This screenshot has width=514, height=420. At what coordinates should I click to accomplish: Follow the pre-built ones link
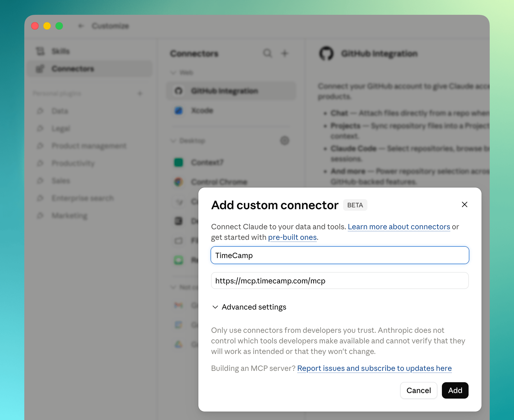tap(292, 237)
